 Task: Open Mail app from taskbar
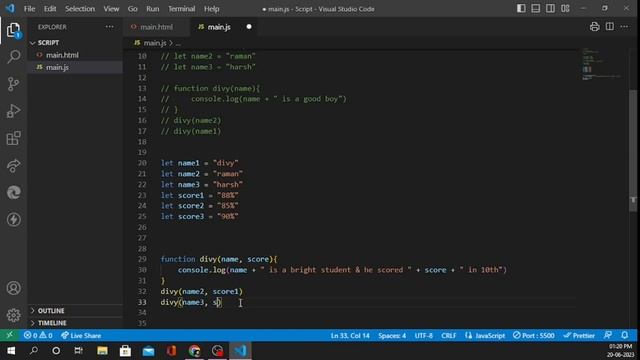149,351
